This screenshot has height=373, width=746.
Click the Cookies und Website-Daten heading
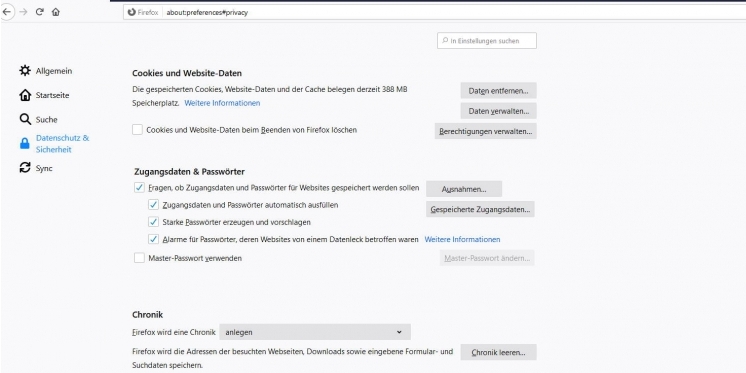pos(187,73)
